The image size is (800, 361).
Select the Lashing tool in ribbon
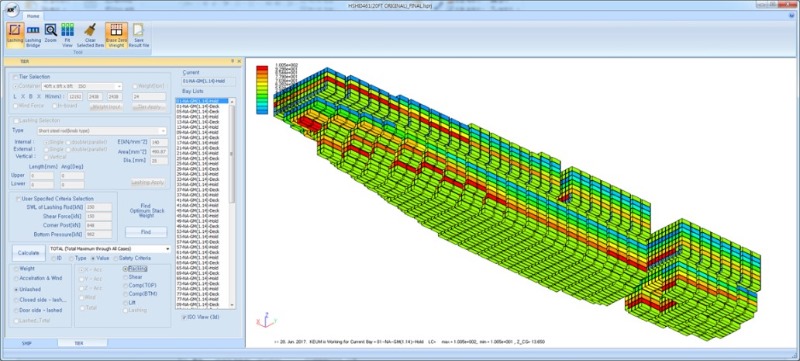tap(15, 35)
